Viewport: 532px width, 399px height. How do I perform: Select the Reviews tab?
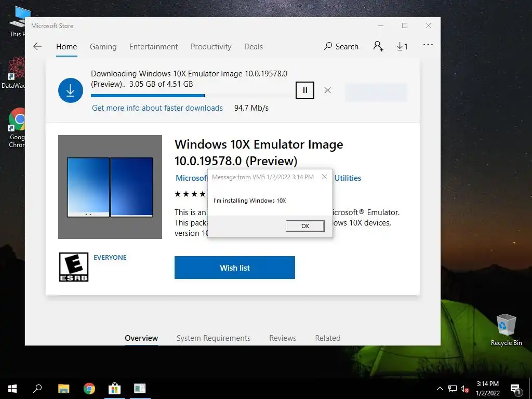283,338
